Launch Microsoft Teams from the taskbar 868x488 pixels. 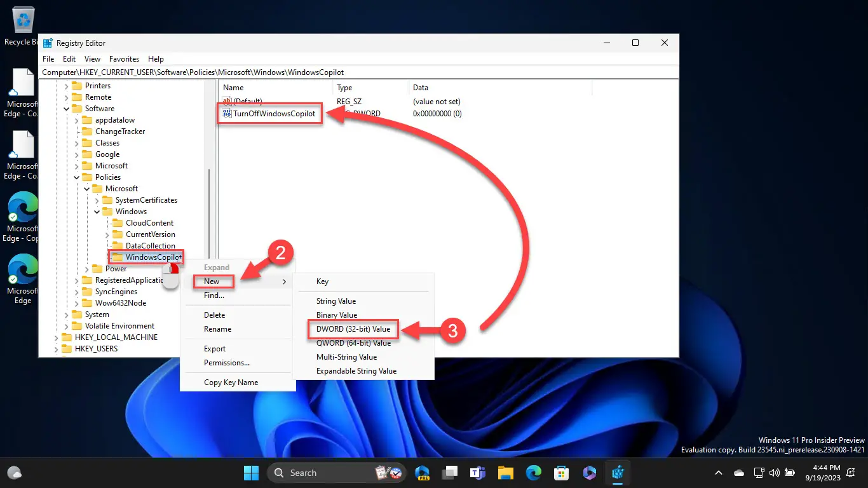tap(477, 473)
